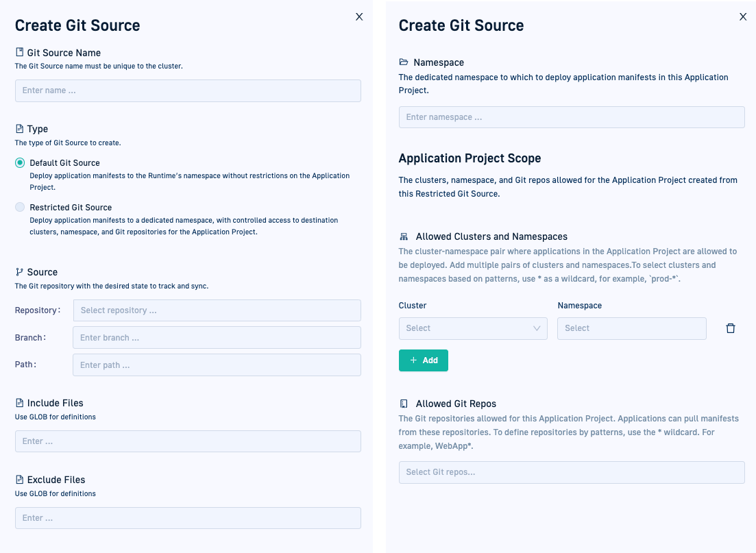Focus the Enter namespace field
Viewport: 756px width, 553px height.
tap(572, 117)
